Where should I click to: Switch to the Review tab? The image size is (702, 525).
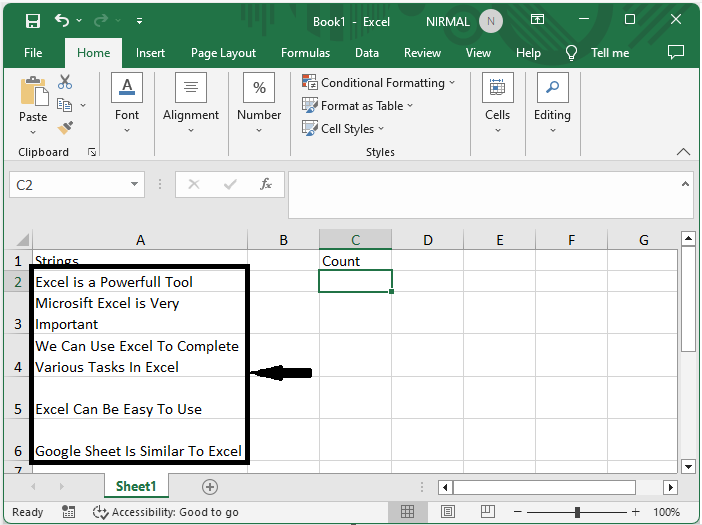(422, 53)
